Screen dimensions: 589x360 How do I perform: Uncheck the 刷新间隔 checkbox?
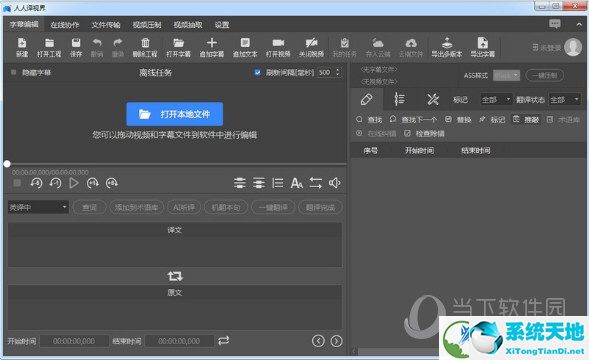(257, 72)
